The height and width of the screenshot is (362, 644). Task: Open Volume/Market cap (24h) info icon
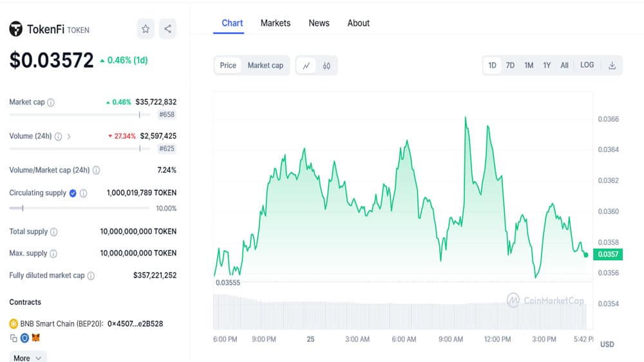96,170
